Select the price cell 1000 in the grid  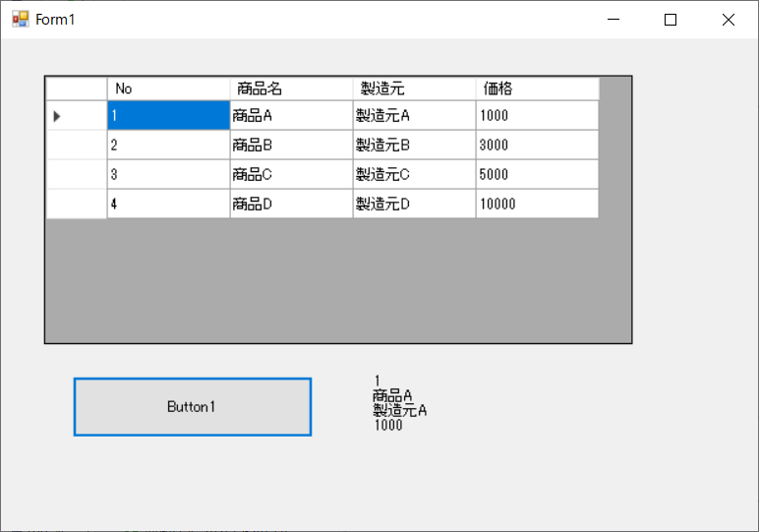tap(538, 115)
